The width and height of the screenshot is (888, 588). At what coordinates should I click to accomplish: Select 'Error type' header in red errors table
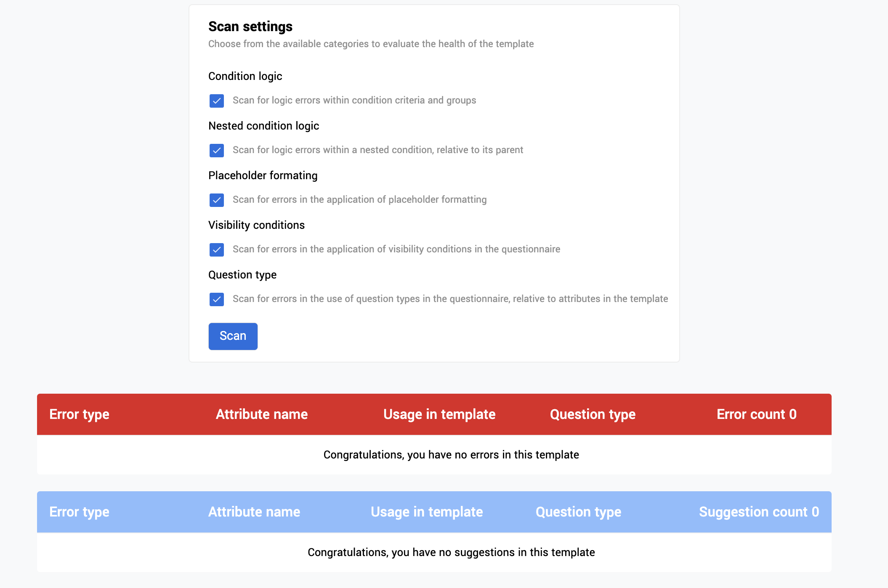tap(79, 414)
